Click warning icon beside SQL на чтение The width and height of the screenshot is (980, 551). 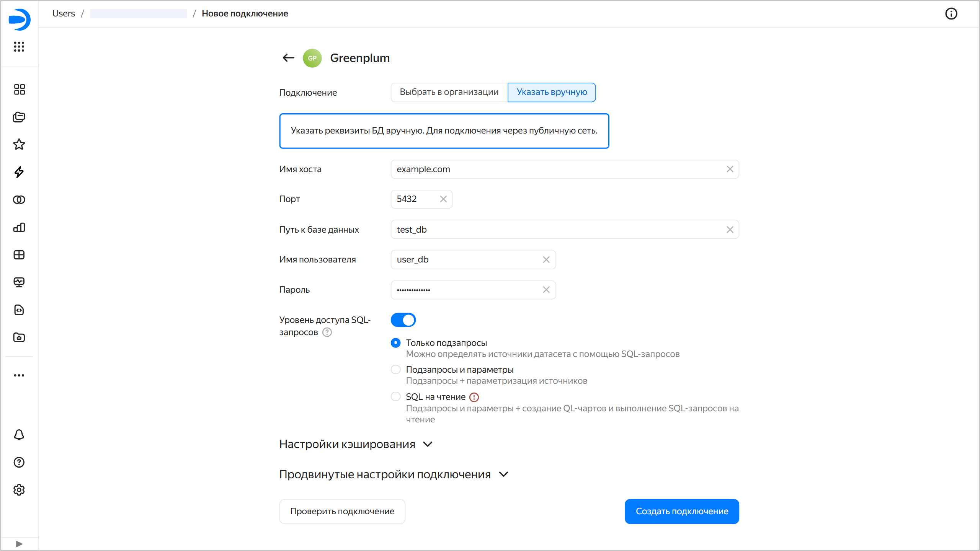click(474, 397)
